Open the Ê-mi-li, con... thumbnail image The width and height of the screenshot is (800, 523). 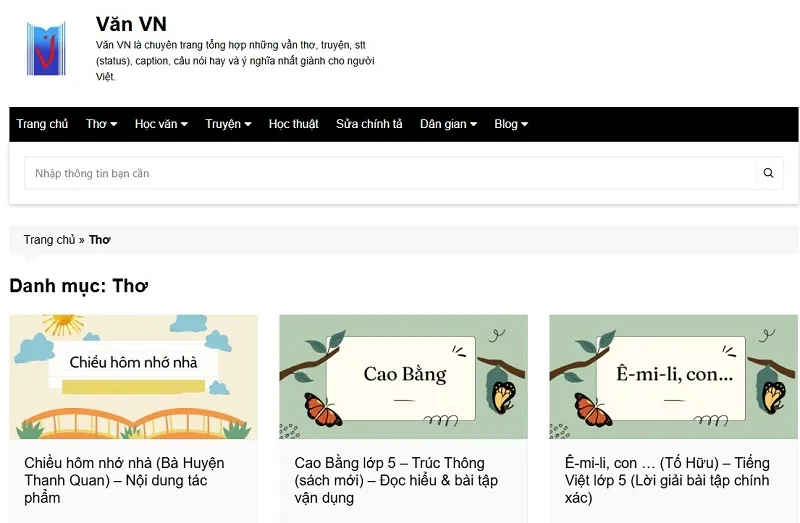[673, 377]
